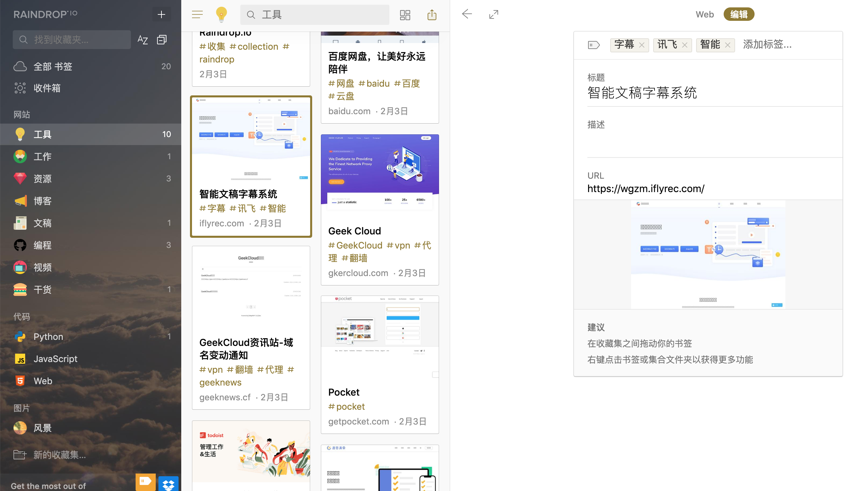Click the Dropbox icon at sidebar bottom
The width and height of the screenshot is (868, 491).
click(x=168, y=484)
